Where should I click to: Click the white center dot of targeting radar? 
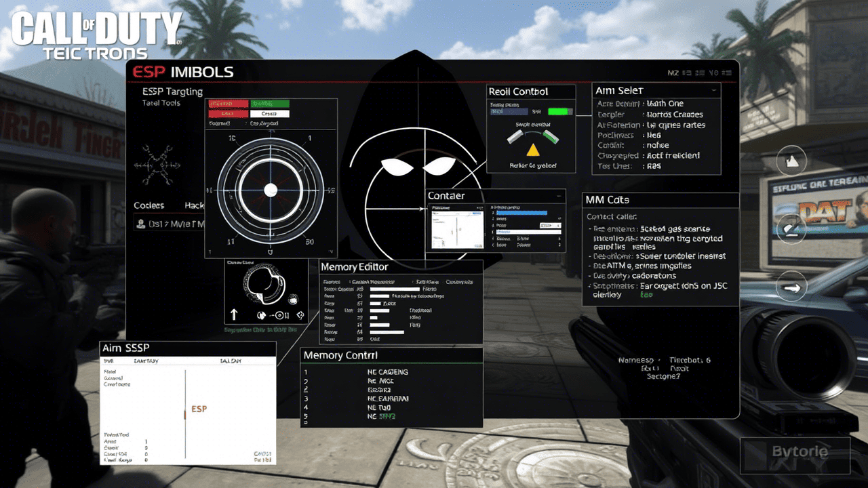(270, 190)
